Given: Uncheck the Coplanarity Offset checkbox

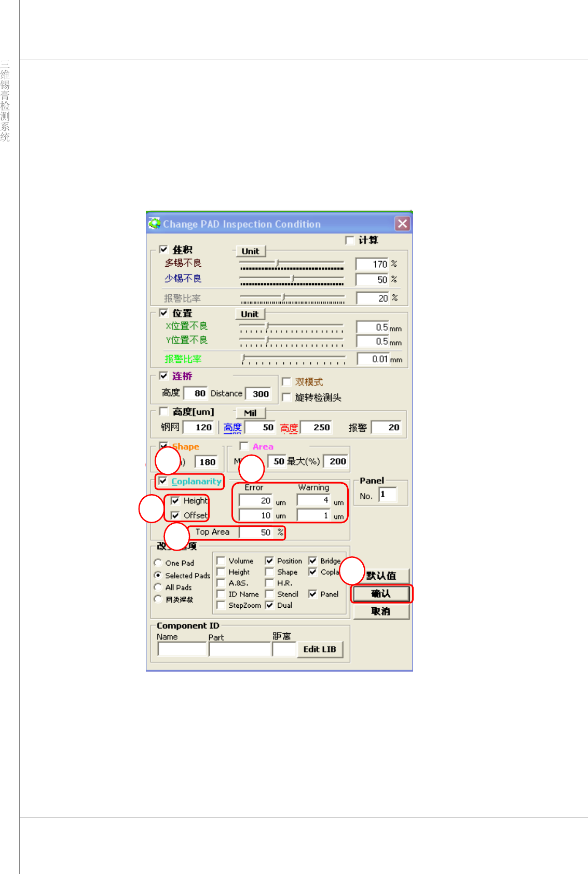Looking at the screenshot, I should (x=175, y=515).
